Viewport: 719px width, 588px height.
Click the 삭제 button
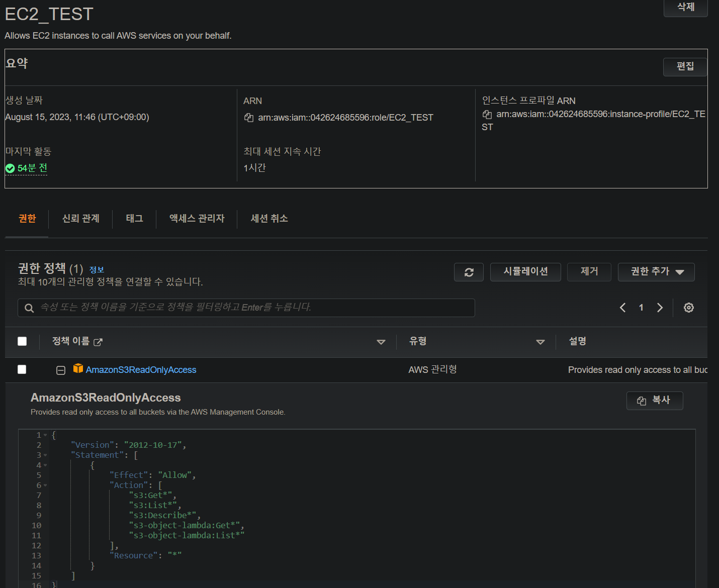tap(686, 7)
